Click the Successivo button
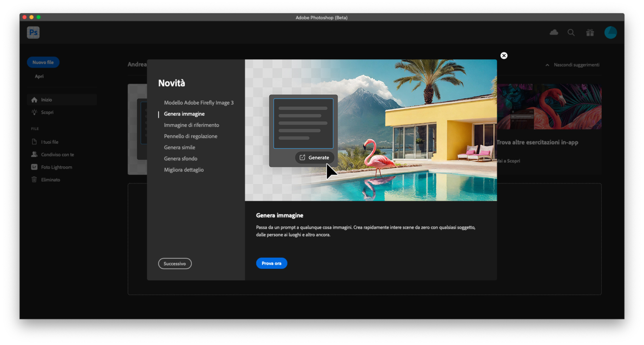The image size is (644, 345). pyautogui.click(x=175, y=264)
